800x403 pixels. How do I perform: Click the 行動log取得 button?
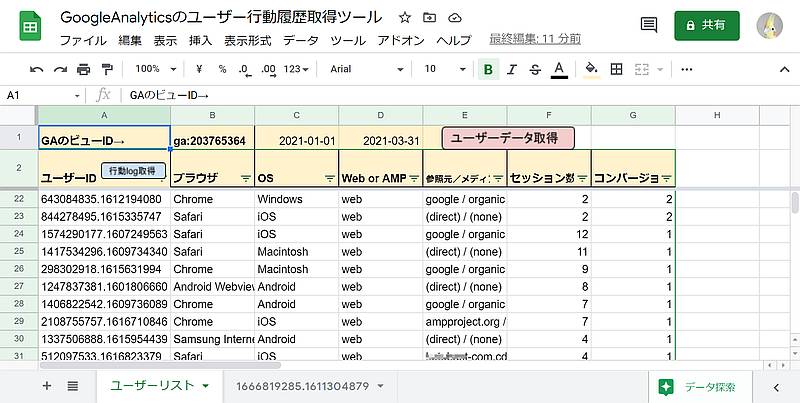click(x=134, y=171)
